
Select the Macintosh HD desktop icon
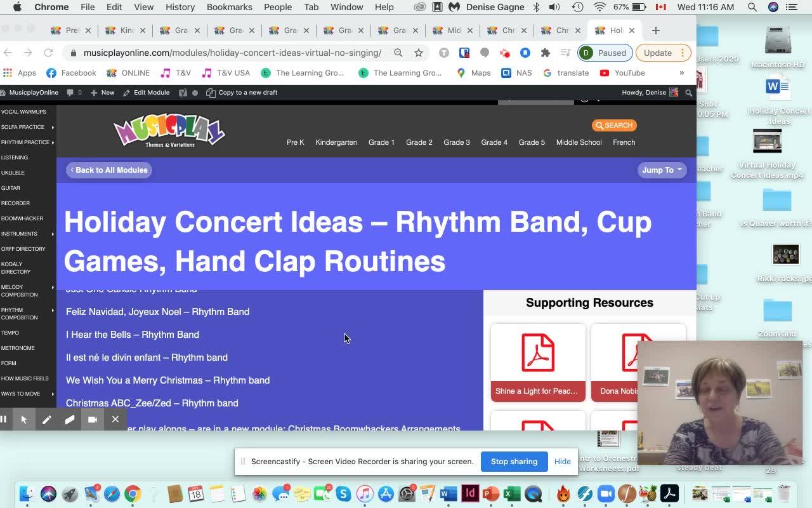pos(778,48)
